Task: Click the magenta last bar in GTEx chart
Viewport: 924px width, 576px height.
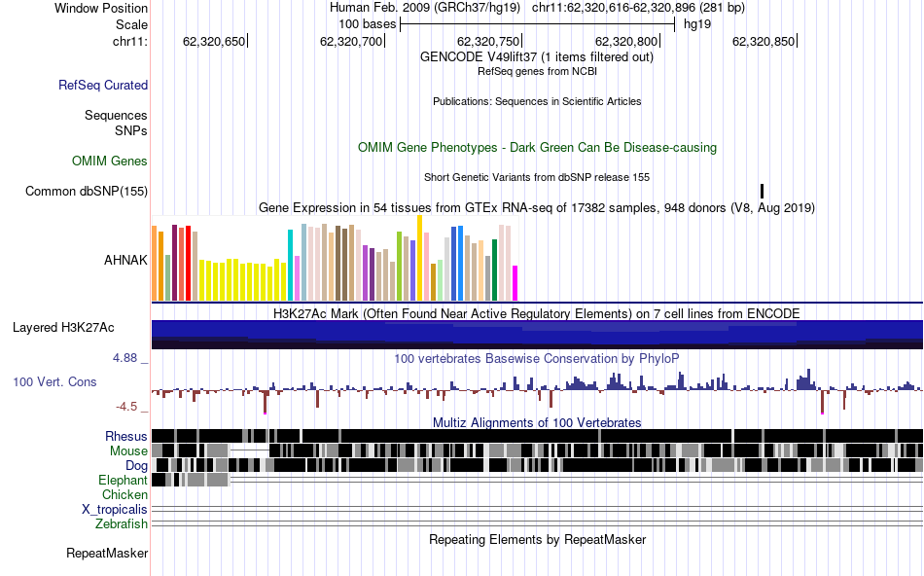Action: (515, 283)
